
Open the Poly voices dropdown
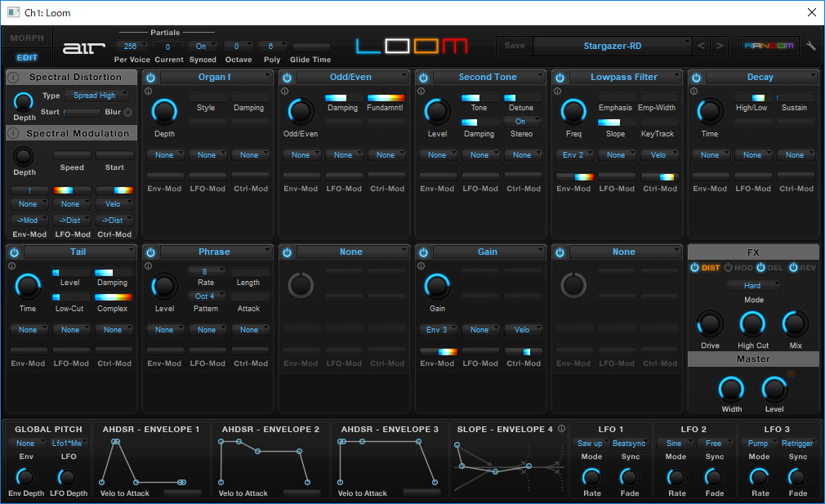point(272,47)
